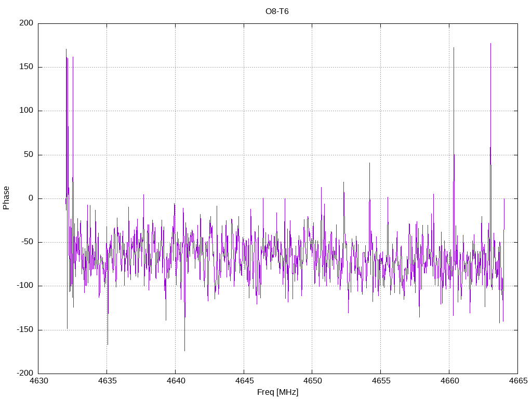This screenshot has width=532, height=399.
Task: Click the x-axis tick label 4645
Action: click(x=244, y=381)
